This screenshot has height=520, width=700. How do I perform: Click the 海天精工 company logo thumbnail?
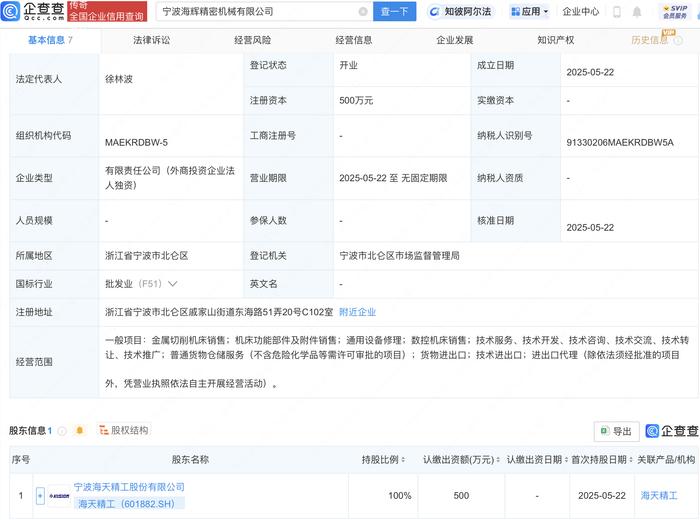(x=59, y=496)
